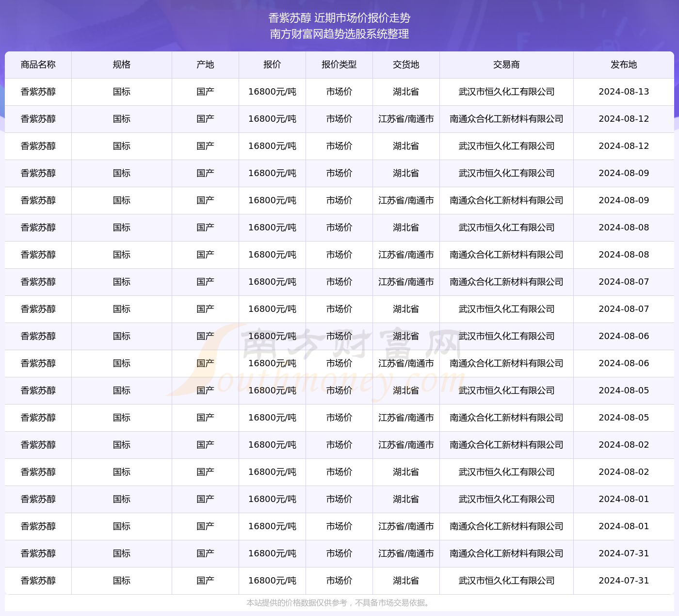Image resolution: width=679 pixels, height=616 pixels.
Task: Click the 发布地 column header
Action: tap(625, 65)
